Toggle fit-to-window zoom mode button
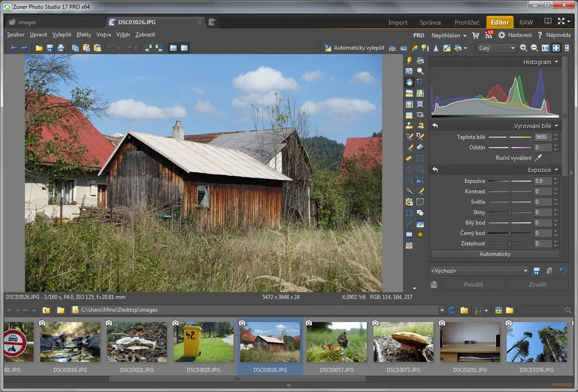578x392 pixels. [x=556, y=48]
